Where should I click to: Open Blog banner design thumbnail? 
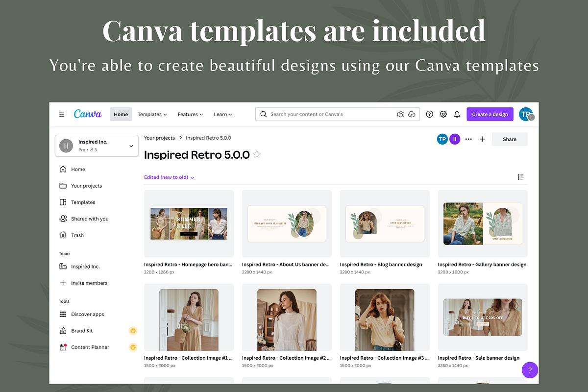click(385, 223)
